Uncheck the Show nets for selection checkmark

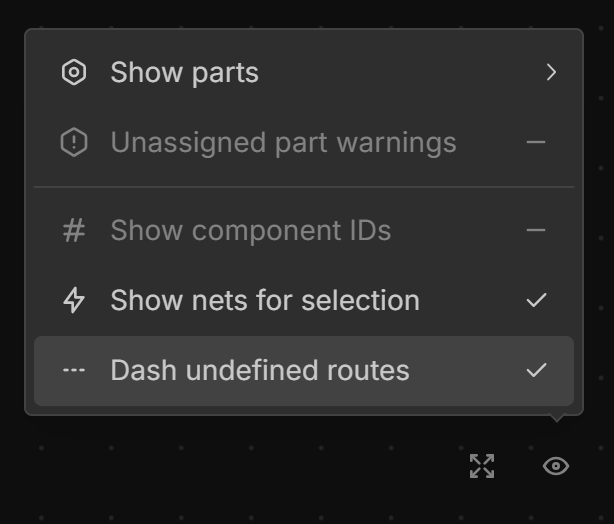(537, 301)
